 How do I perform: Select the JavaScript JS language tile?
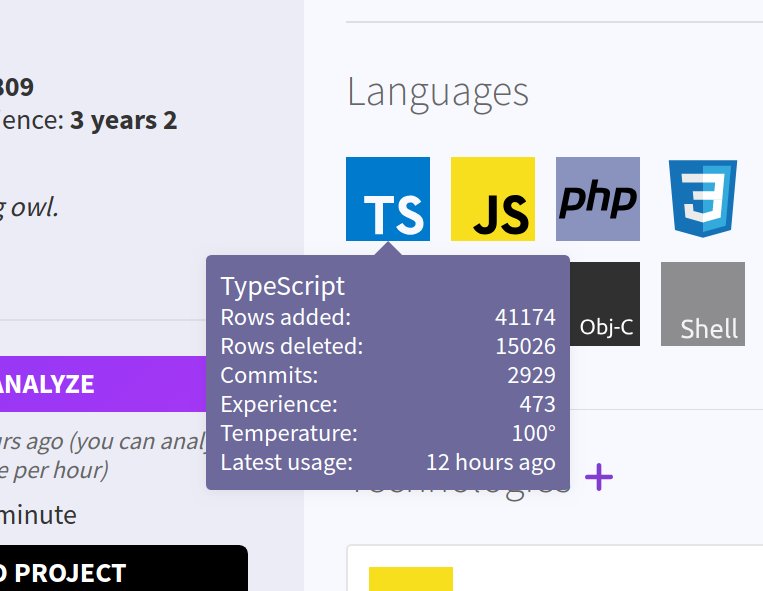pos(493,198)
